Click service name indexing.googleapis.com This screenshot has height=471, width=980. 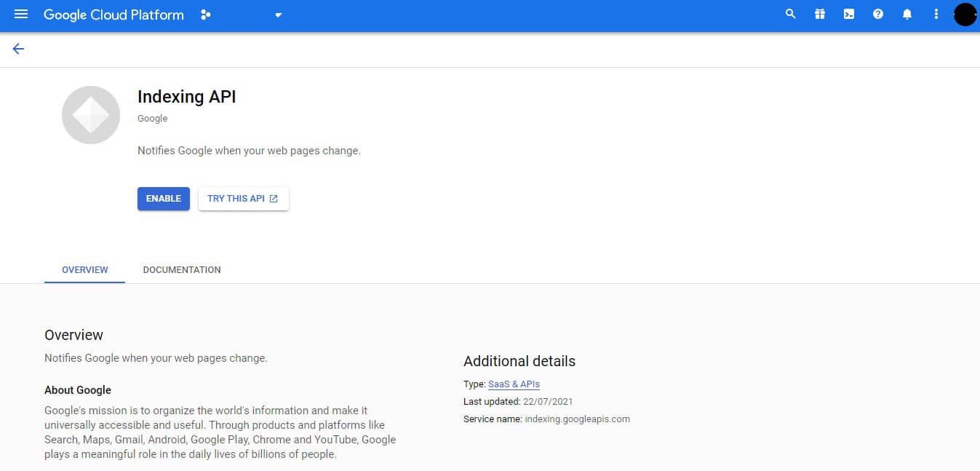click(x=577, y=419)
